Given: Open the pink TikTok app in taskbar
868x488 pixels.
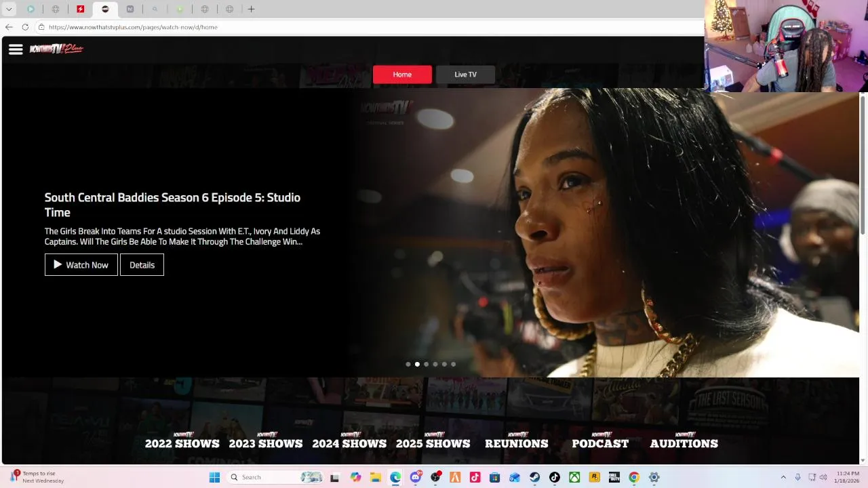Looking at the screenshot, I should 475,477.
